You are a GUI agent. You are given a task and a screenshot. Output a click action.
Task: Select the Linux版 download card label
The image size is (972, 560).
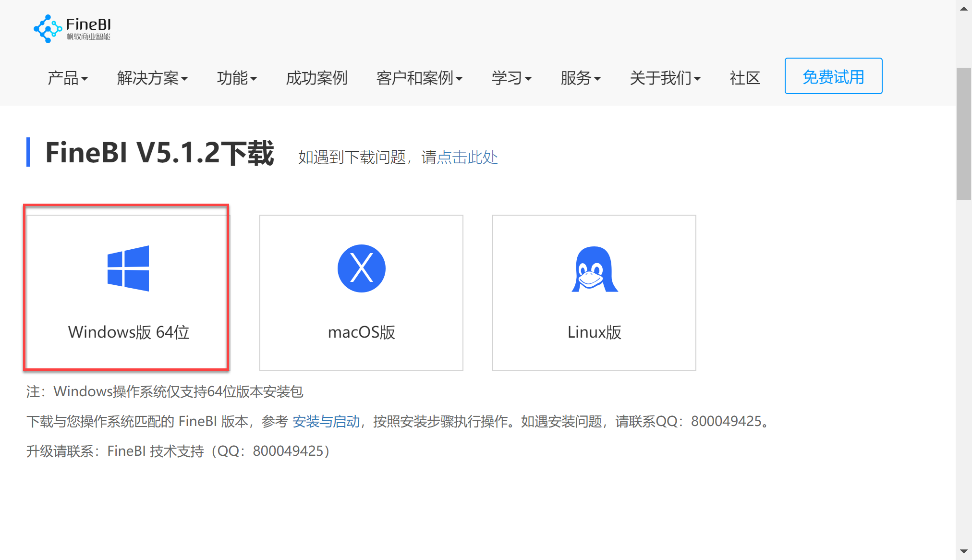coord(594,332)
